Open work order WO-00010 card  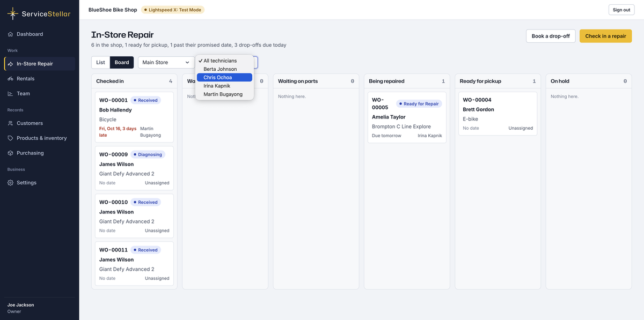pos(134,216)
